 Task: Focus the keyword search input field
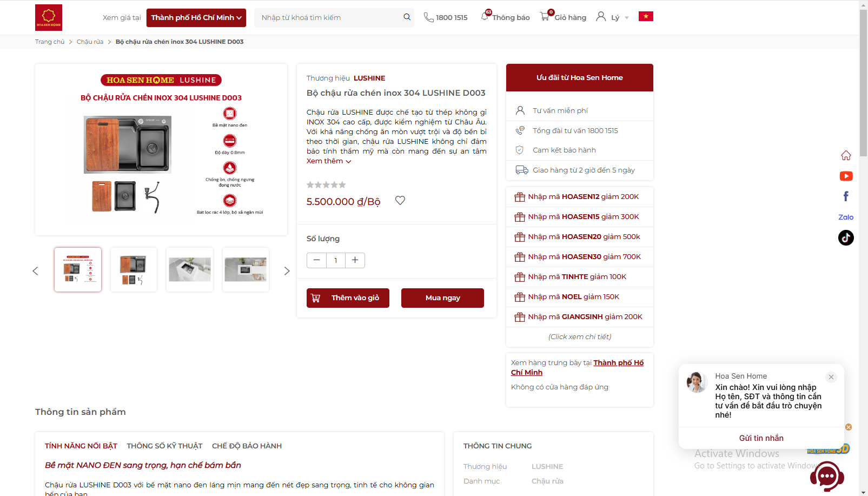[x=330, y=18]
